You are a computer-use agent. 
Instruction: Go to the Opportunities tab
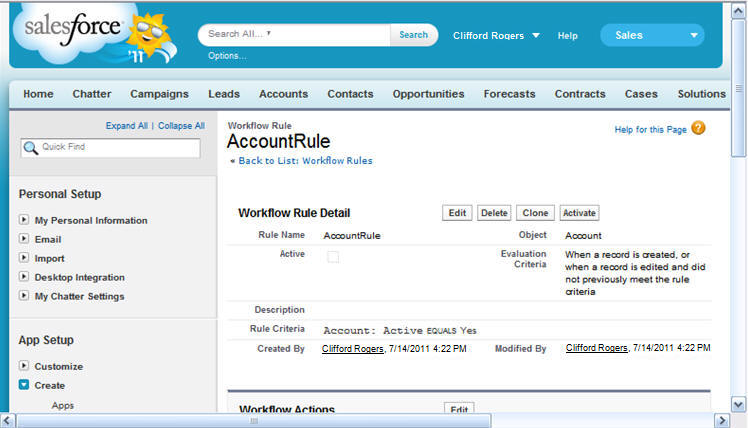(x=428, y=94)
